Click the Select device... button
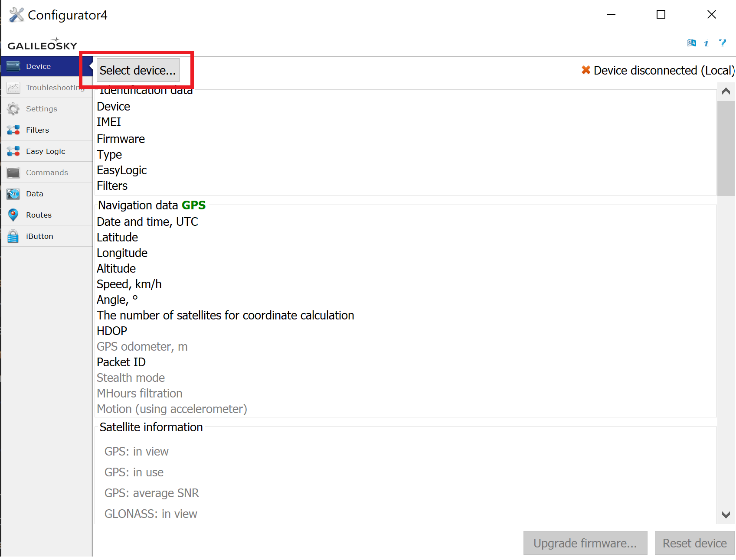This screenshot has width=736, height=560. pyautogui.click(x=138, y=70)
